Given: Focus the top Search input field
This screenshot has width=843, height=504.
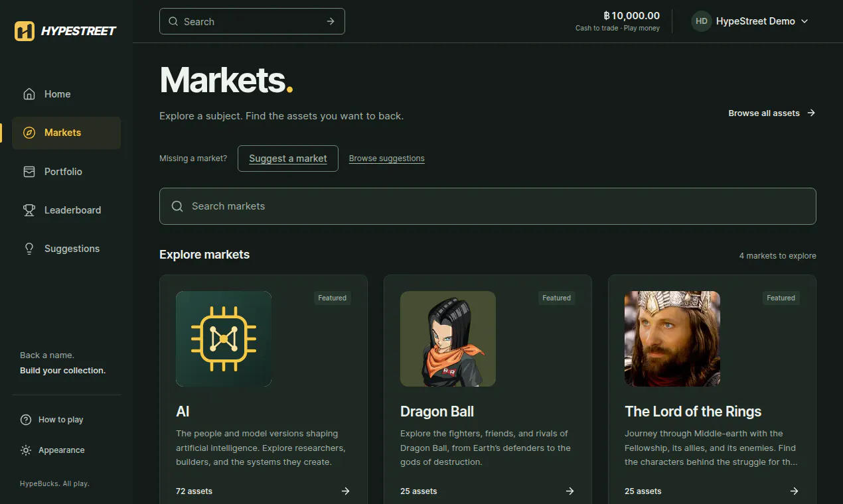Looking at the screenshot, I should 252,21.
